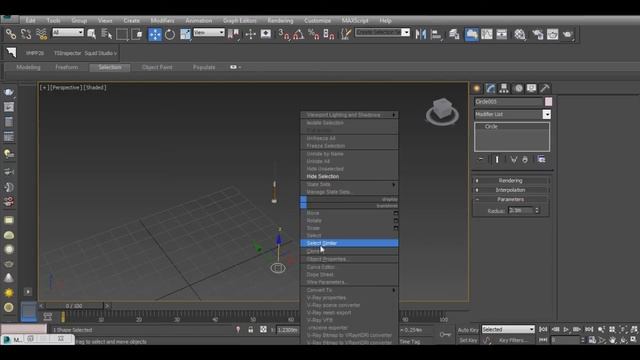
Task: Click the Select and Manipulate icon
Action: tap(250, 34)
